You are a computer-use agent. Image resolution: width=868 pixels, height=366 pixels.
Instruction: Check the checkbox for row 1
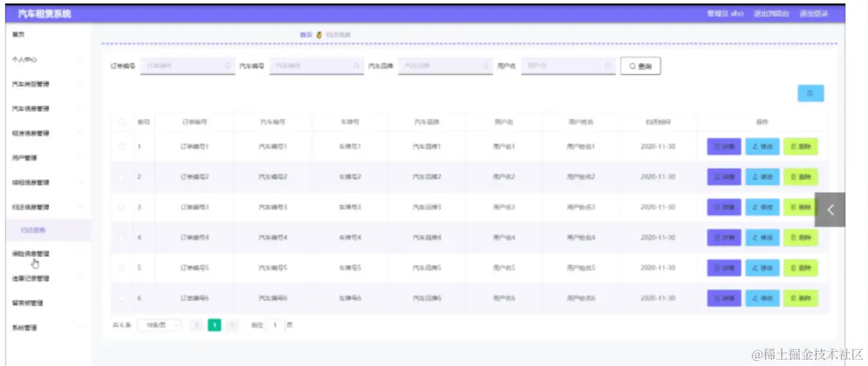coord(122,147)
